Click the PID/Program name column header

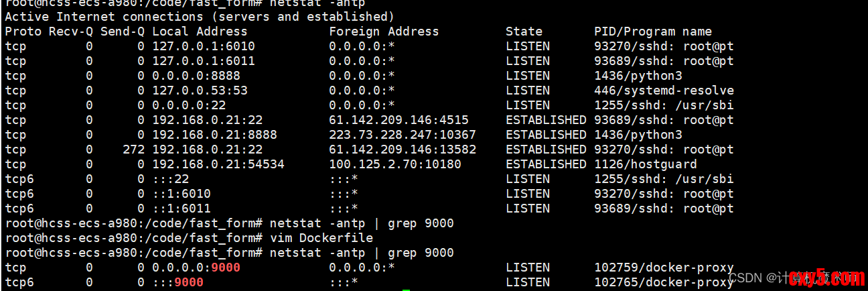[x=652, y=32]
